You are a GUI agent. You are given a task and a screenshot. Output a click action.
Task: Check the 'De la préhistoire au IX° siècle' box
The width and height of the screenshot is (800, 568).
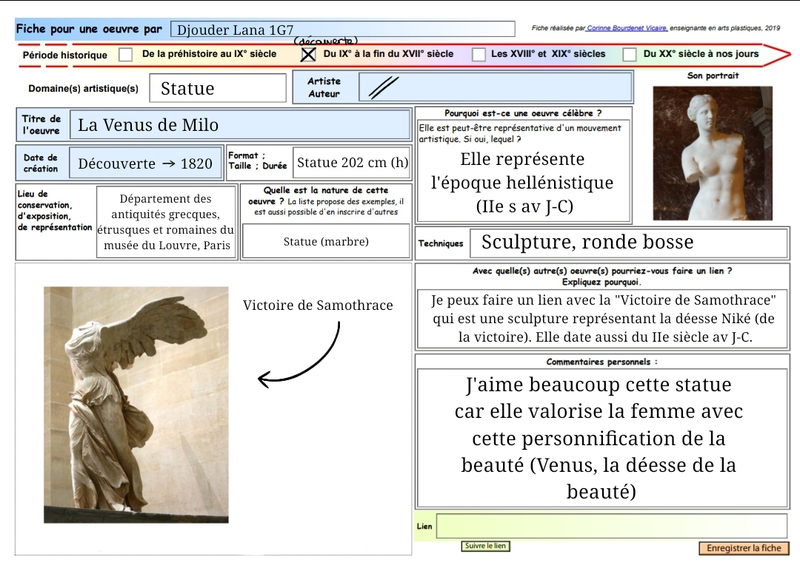click(x=126, y=54)
